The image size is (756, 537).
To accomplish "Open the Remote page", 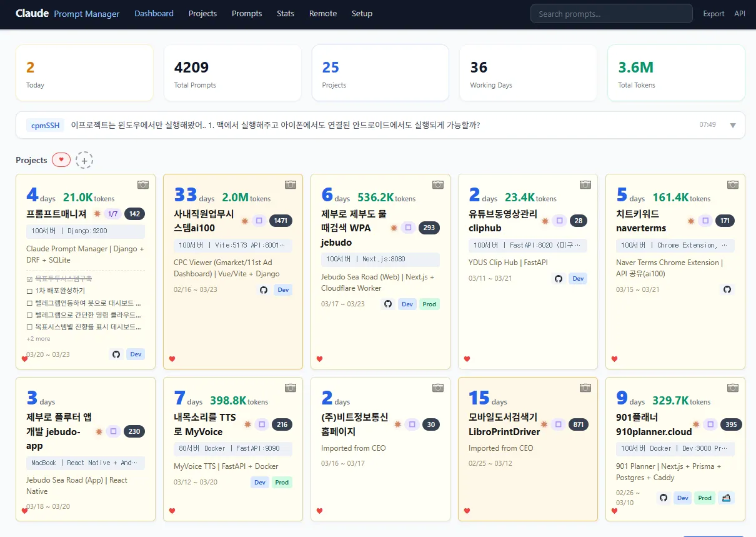I will tap(323, 13).
